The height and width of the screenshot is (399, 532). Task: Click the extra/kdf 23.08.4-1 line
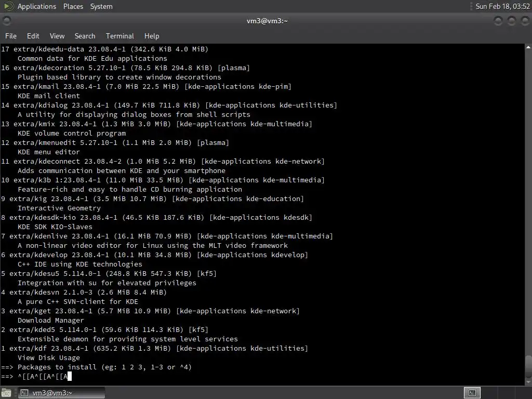[x=154, y=348]
